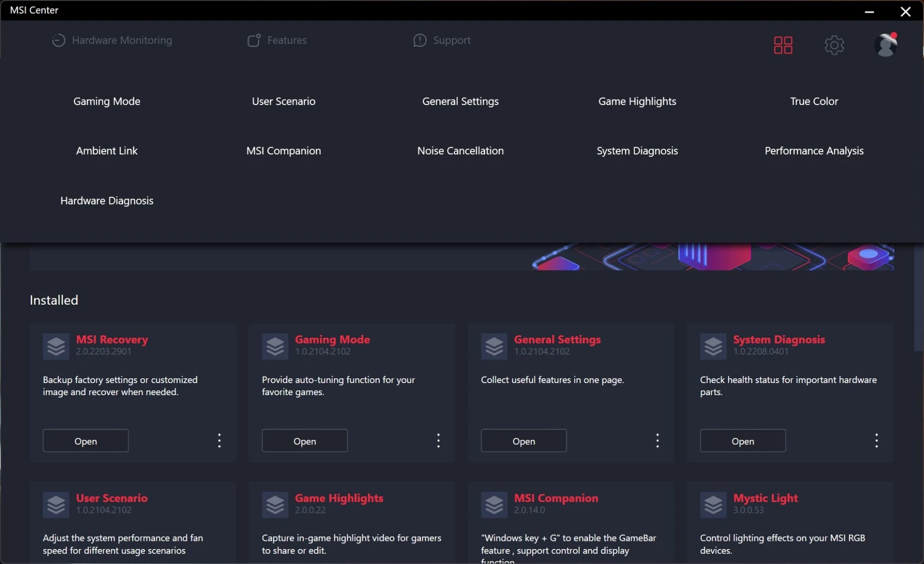This screenshot has width=924, height=564.
Task: Select MSI Companion from the features menu
Action: 283,151
